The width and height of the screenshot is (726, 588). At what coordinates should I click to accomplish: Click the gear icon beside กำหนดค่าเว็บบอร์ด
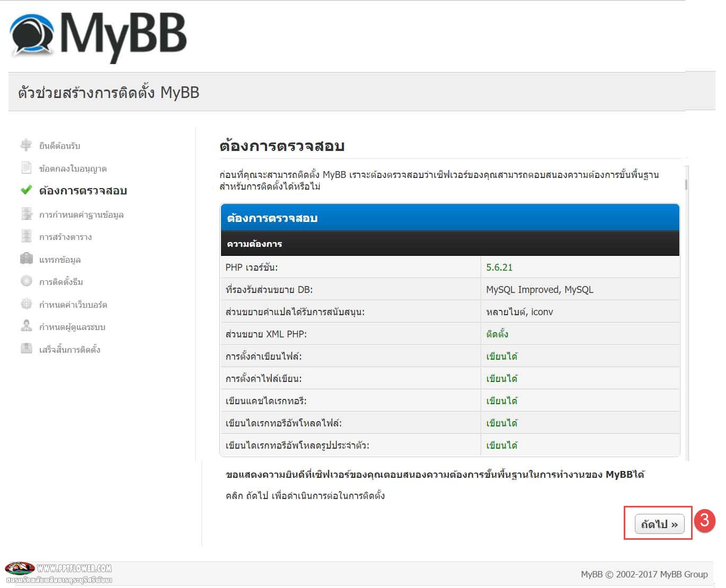click(26, 304)
